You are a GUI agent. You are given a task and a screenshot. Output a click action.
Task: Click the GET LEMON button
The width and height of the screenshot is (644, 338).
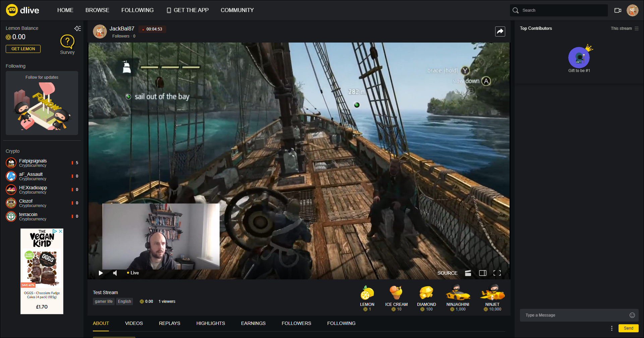[23, 49]
